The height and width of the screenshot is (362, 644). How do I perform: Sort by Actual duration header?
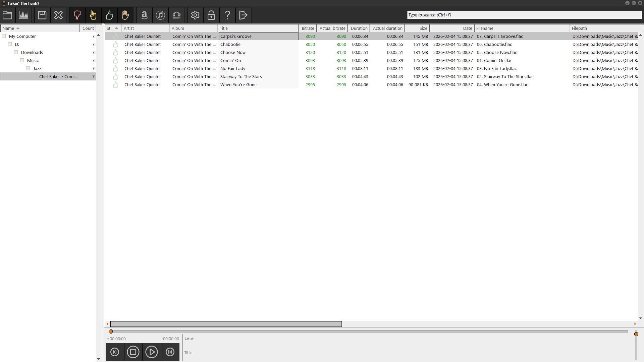387,28
